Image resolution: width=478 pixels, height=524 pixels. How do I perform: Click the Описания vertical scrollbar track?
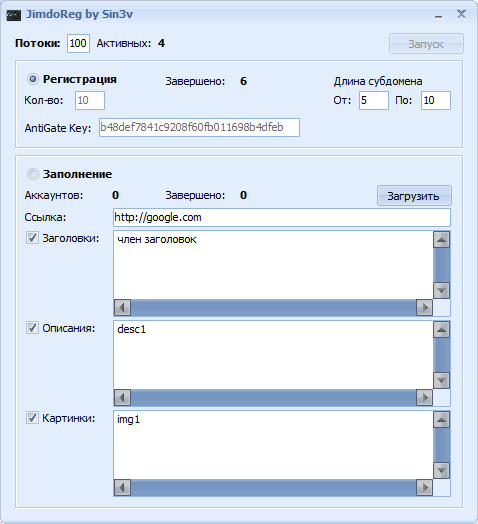(x=441, y=355)
